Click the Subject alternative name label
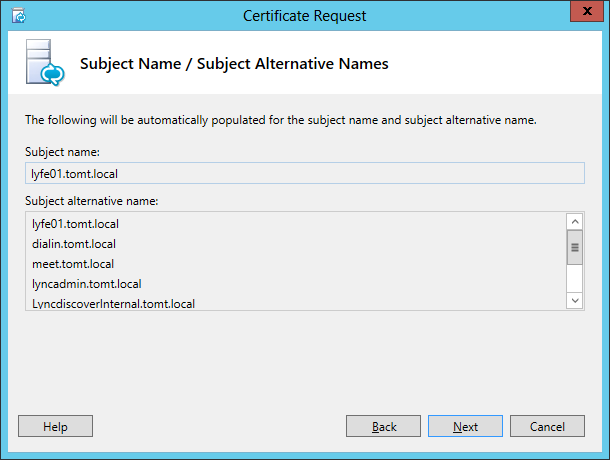The width and height of the screenshot is (610, 460). tap(91, 201)
